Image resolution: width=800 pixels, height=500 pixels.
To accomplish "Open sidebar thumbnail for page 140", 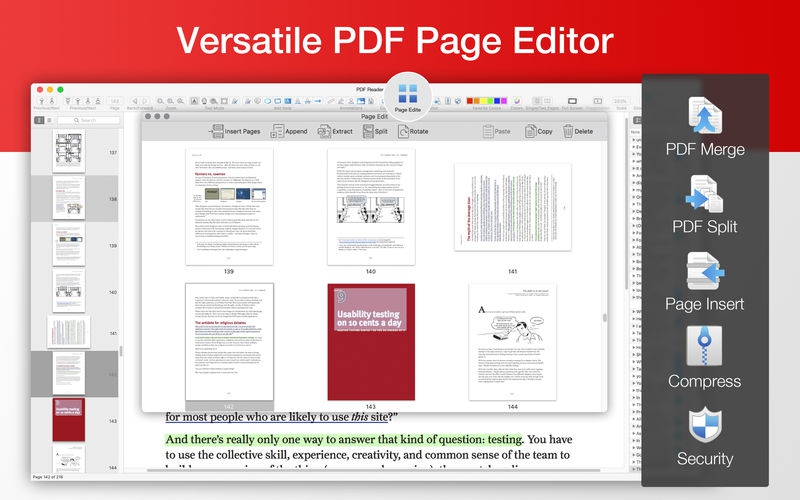I will pyautogui.click(x=69, y=291).
